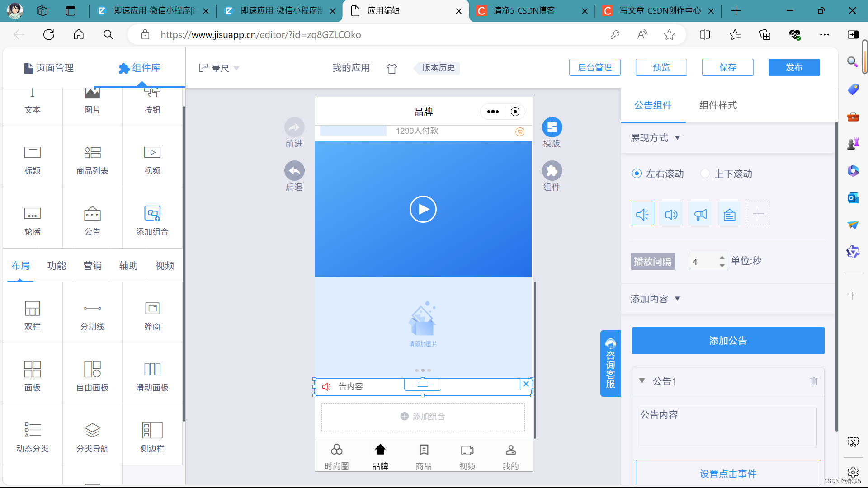Open the 营销 component category tab
Image resolution: width=868 pixels, height=488 pixels.
[92, 266]
